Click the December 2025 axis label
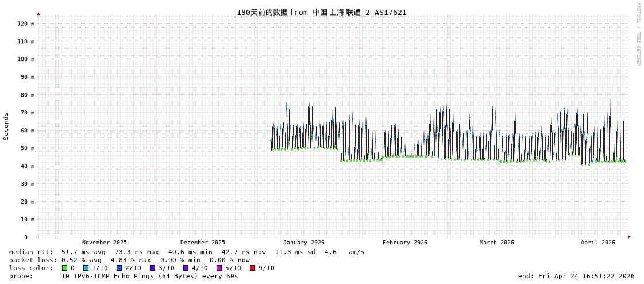The width and height of the screenshot is (644, 284). [x=203, y=243]
